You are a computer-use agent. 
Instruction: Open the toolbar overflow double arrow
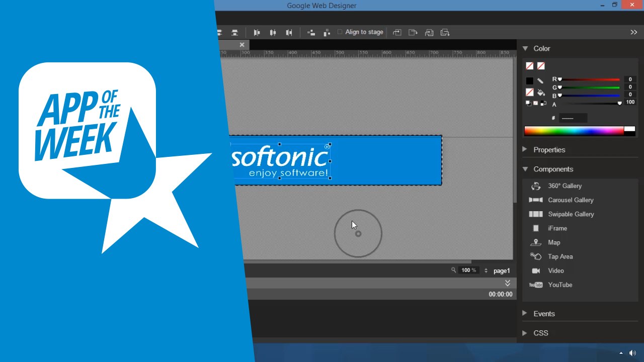tap(634, 32)
